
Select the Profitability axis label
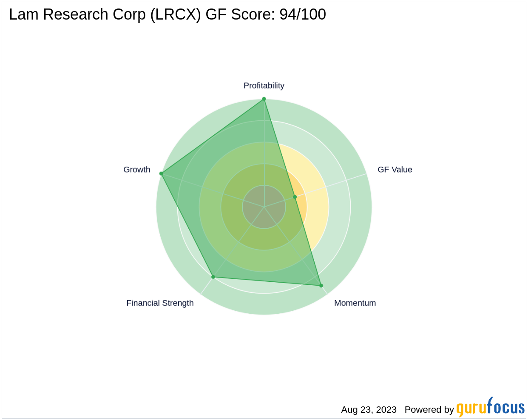[x=264, y=85]
